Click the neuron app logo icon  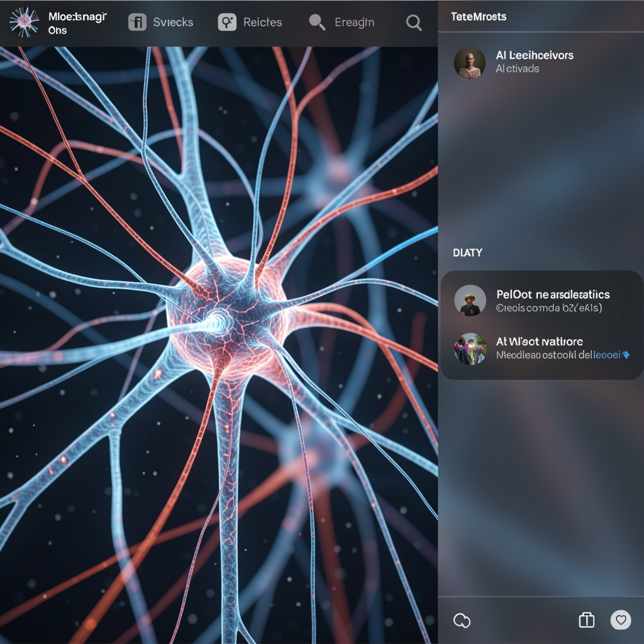(x=24, y=22)
